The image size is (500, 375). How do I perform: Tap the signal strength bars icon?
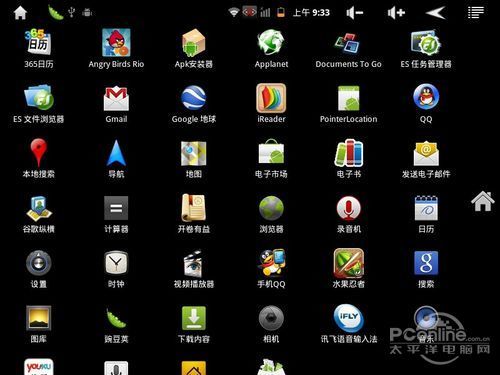coord(265,13)
